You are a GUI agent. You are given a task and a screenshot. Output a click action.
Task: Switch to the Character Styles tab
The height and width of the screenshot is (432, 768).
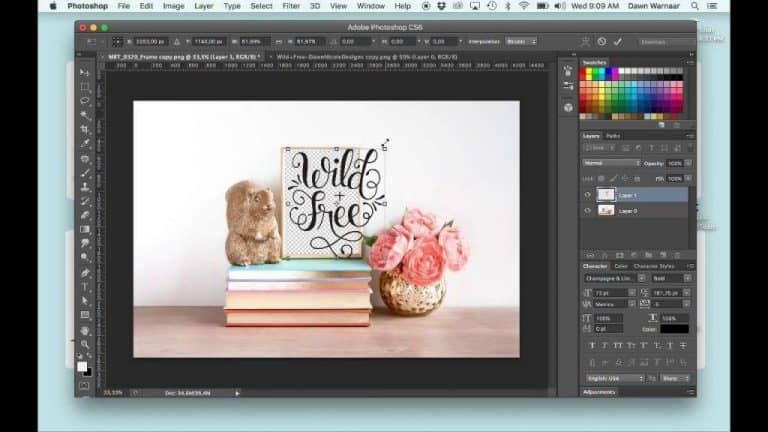click(654, 266)
